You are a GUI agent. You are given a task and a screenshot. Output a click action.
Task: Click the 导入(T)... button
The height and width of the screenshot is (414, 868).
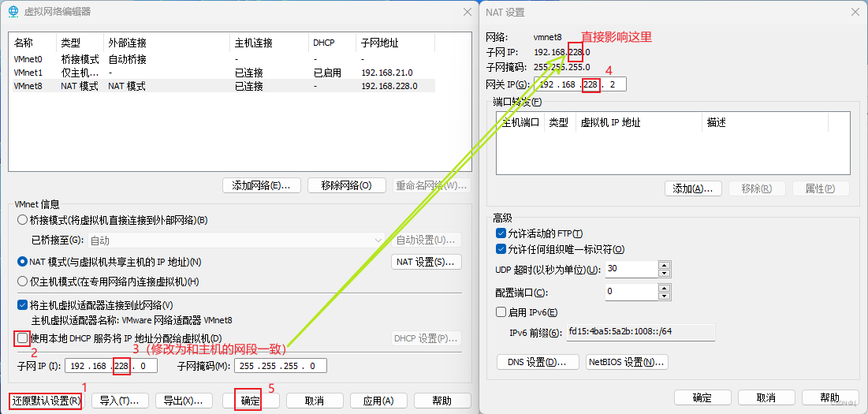point(120,401)
